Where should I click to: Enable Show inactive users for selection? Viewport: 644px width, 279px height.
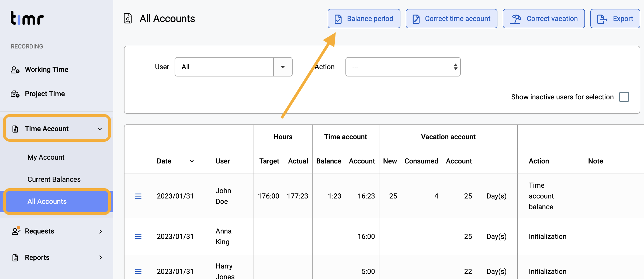click(624, 97)
